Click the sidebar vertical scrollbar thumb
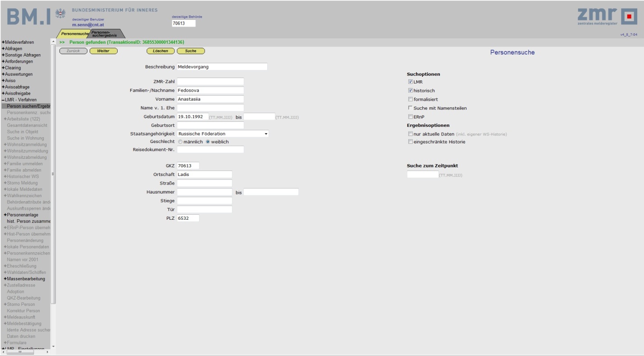Image resolution: width=644 pixels, height=356 pixels. [x=54, y=174]
